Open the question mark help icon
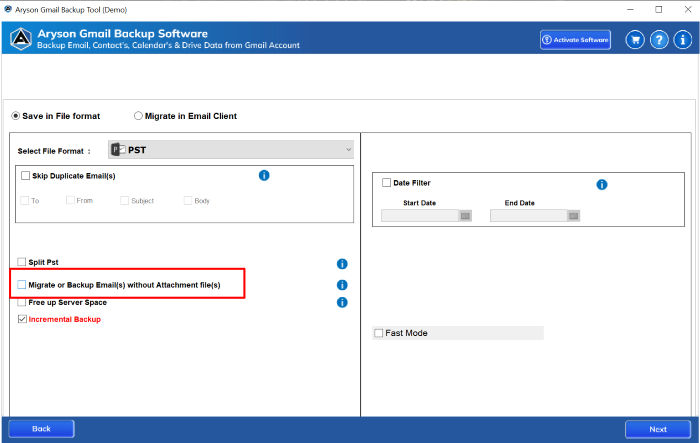 pyautogui.click(x=659, y=40)
